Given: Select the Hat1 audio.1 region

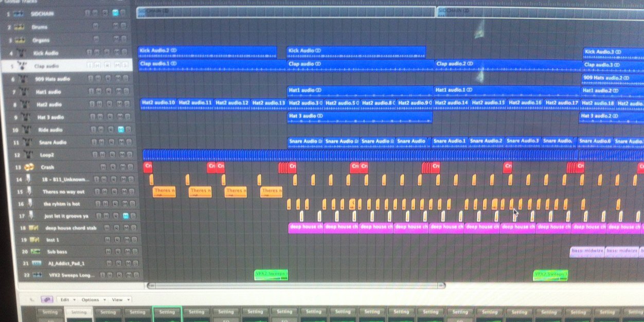Looking at the screenshot, I should coord(507,92).
